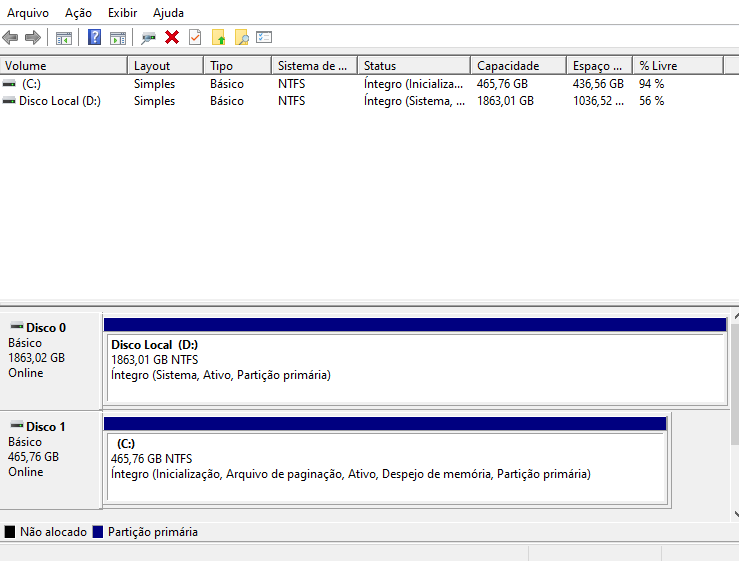The image size is (739, 561).
Task: Click the drive icon beside Disco Local (D:) in the list
Action: click(x=9, y=101)
